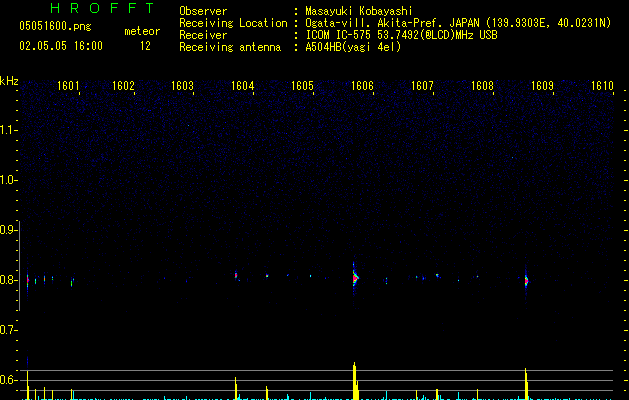Select the file name 05051600.png
The image size is (629, 400).
click(55, 27)
